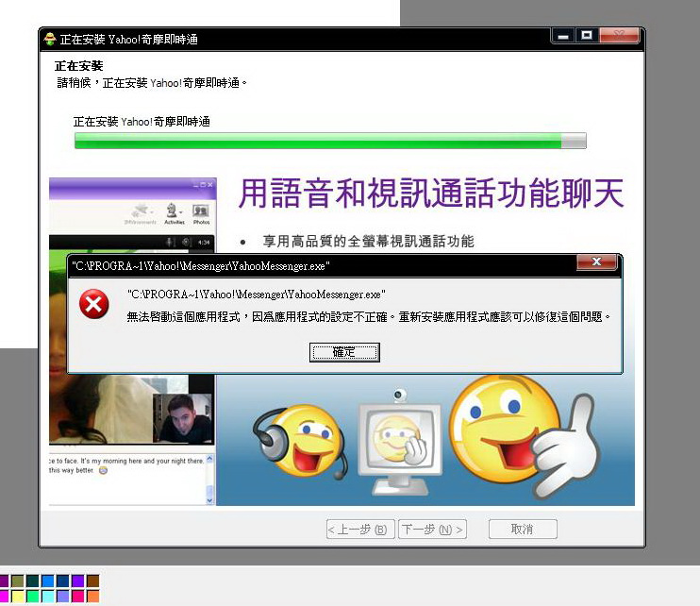700x606 pixels.
Task: Click the 正在安裝 bold heading
Action: [x=79, y=66]
